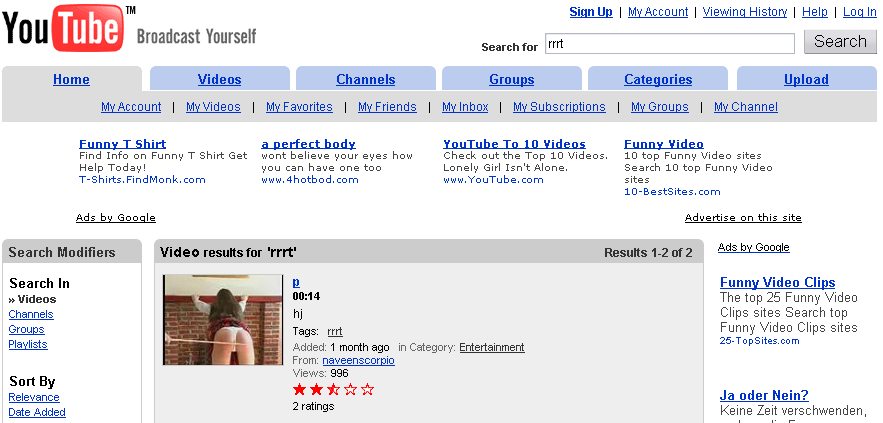Go to the Groups tab

pos(511,79)
